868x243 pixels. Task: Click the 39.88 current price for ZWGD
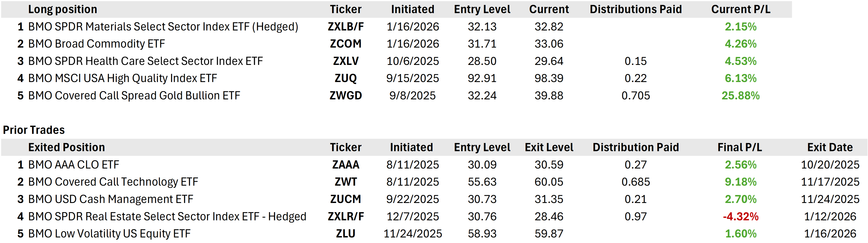click(549, 96)
